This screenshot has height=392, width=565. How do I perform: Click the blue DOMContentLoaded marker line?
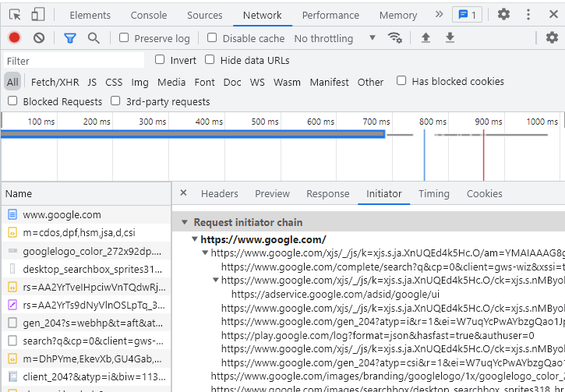[x=425, y=155]
